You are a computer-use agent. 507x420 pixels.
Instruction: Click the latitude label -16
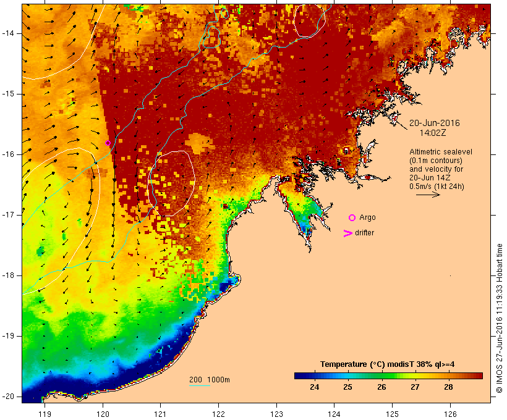click(x=7, y=154)
